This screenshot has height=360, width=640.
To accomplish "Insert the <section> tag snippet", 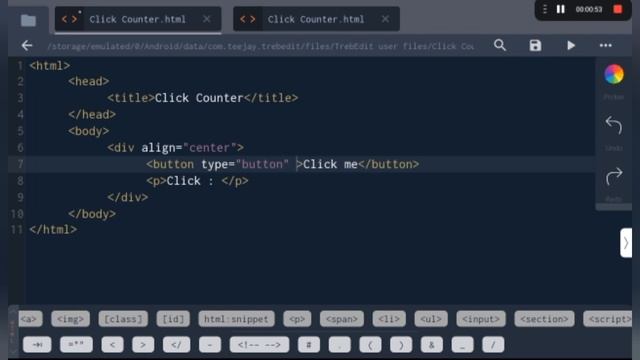I will tap(544, 319).
